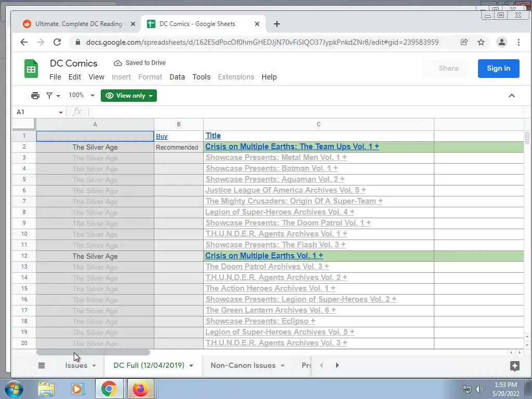Click the browser back arrow

tap(24, 42)
